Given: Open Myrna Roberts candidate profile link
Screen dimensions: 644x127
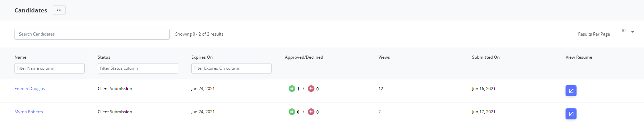Looking at the screenshot, I should coord(29,112).
